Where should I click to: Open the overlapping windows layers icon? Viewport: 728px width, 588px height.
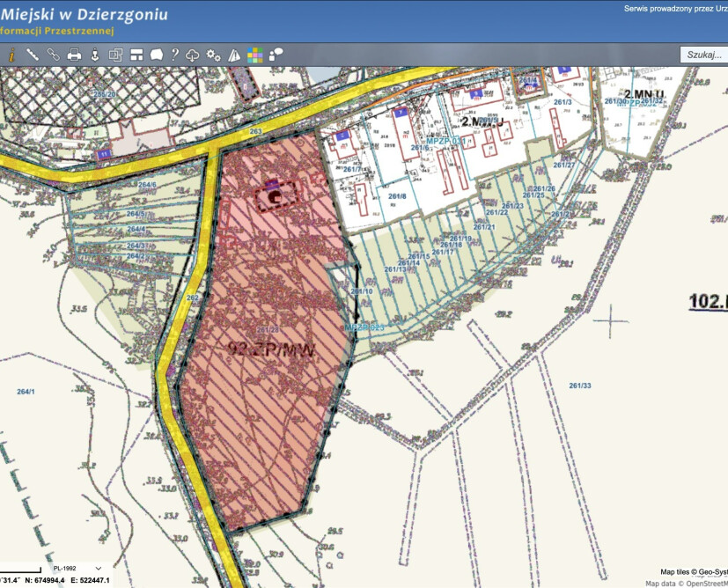pyautogui.click(x=115, y=55)
